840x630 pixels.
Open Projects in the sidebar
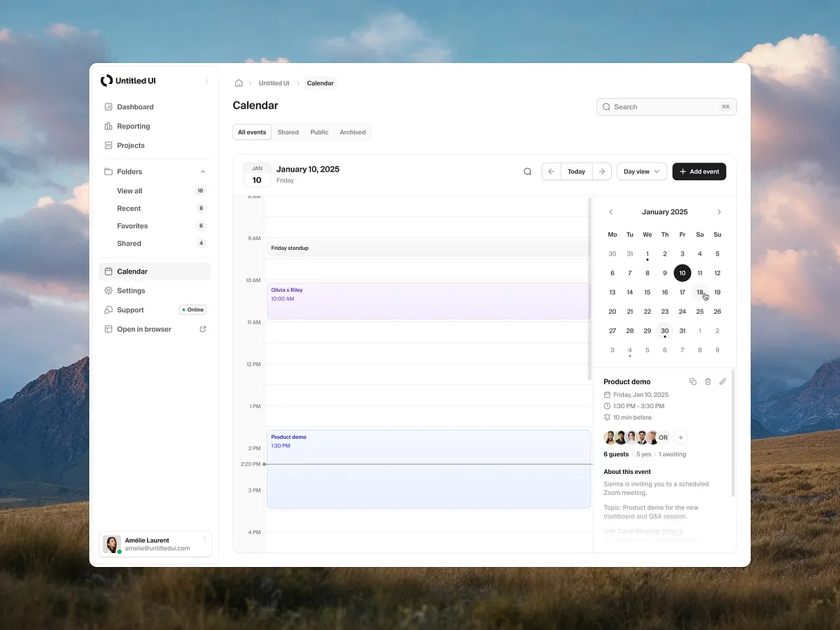pos(155,146)
